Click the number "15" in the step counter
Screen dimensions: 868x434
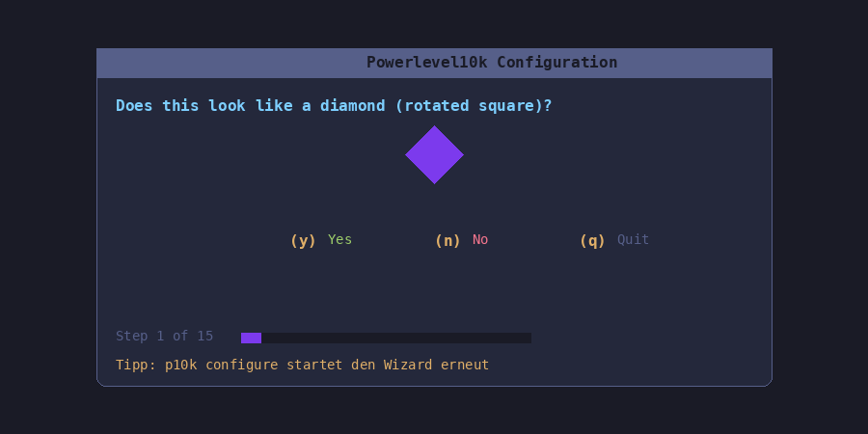(x=204, y=337)
